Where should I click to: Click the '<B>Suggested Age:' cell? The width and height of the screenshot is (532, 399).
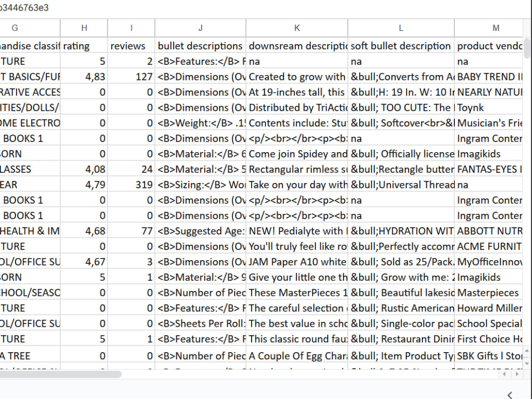[x=201, y=231]
